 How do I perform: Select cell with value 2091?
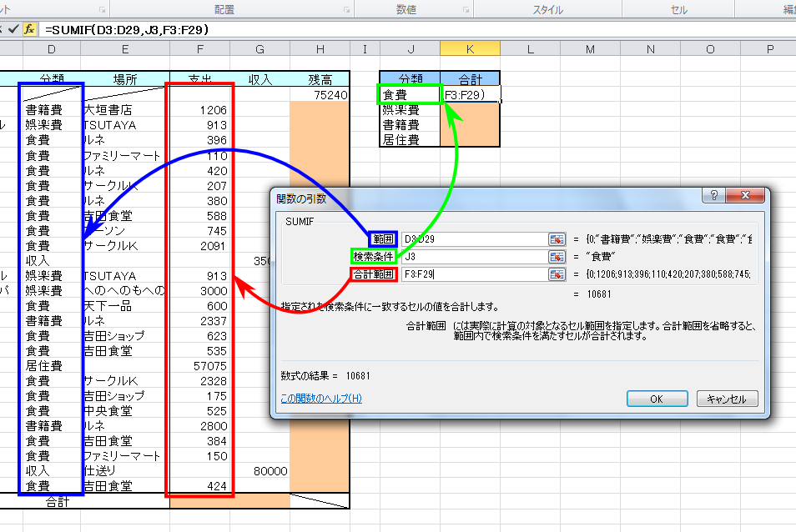coord(200,246)
